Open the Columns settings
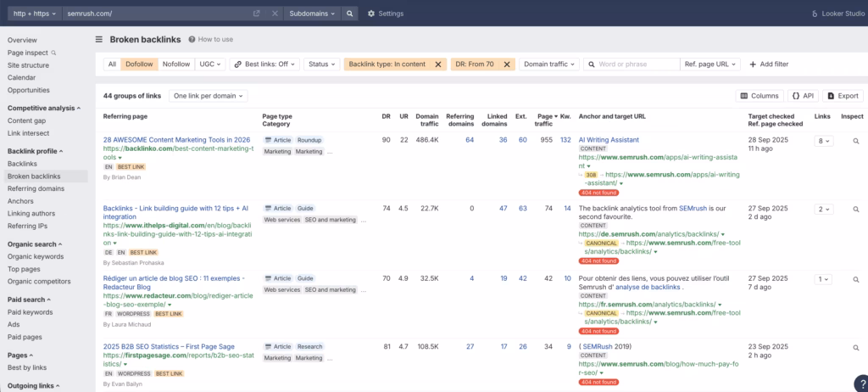 [759, 96]
